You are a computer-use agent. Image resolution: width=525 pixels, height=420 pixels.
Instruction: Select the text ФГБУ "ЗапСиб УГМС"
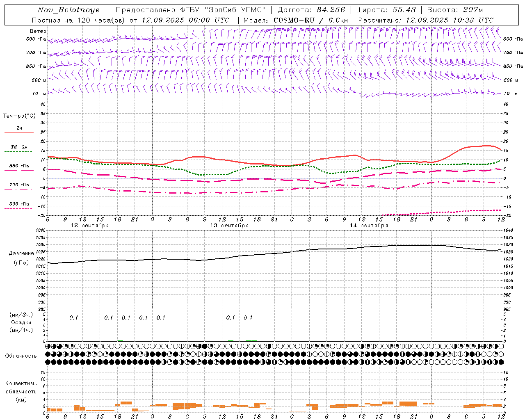pyautogui.click(x=223, y=10)
